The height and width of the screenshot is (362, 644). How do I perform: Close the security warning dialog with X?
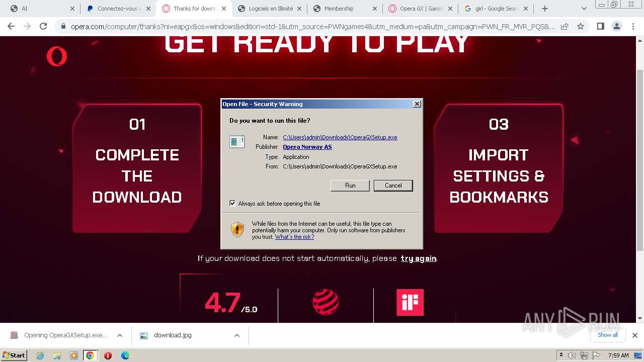417,104
